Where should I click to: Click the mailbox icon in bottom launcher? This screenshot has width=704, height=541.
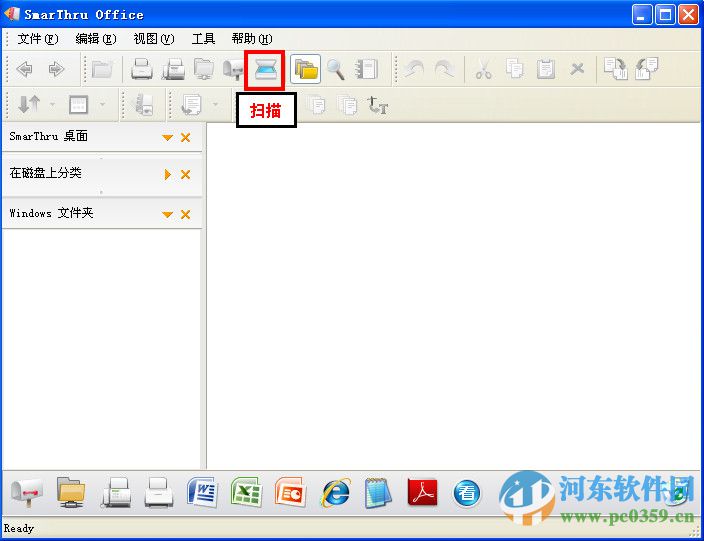point(27,493)
